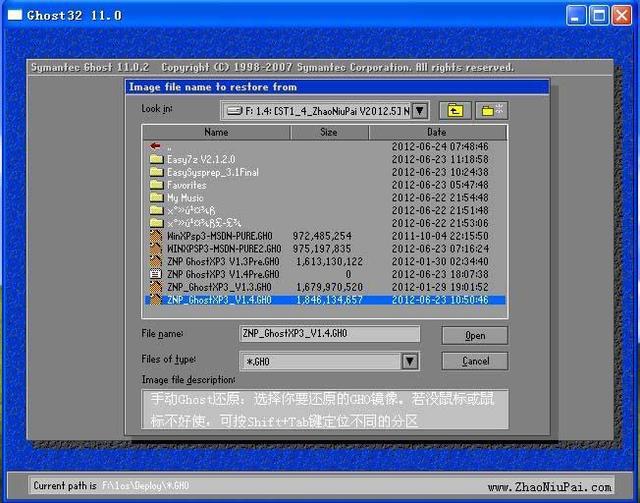
Task: Click the Open button
Action: (475, 336)
